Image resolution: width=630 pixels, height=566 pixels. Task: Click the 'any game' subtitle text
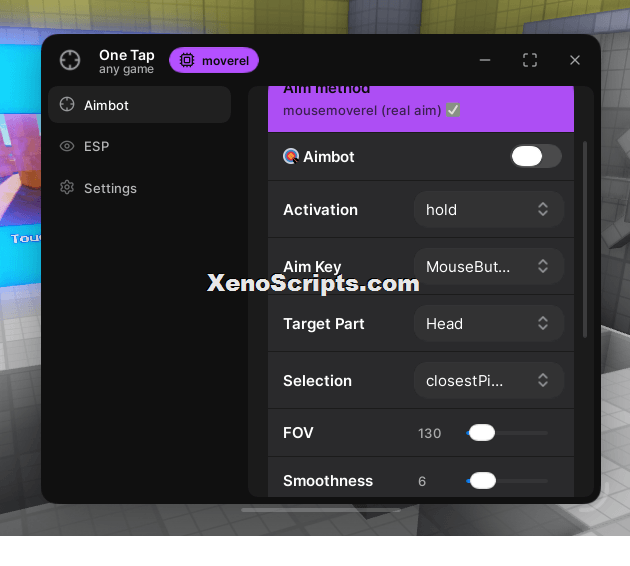pos(126,69)
